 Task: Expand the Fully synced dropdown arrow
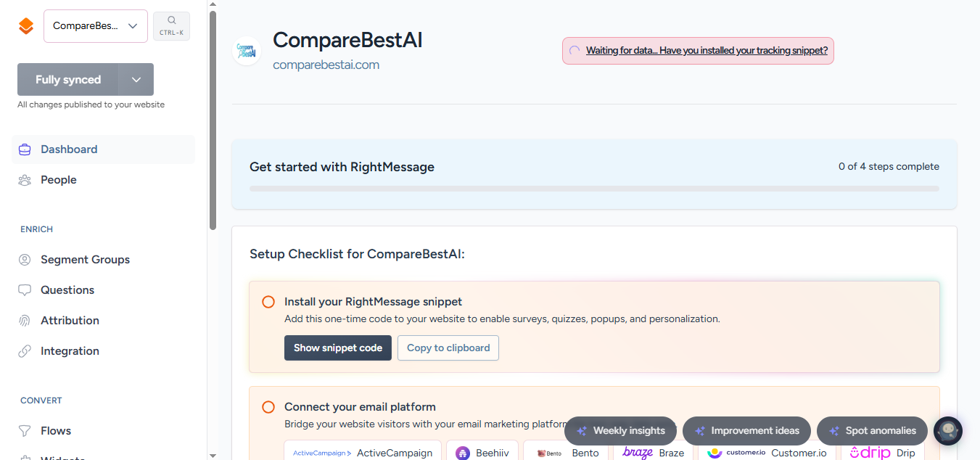(x=136, y=80)
